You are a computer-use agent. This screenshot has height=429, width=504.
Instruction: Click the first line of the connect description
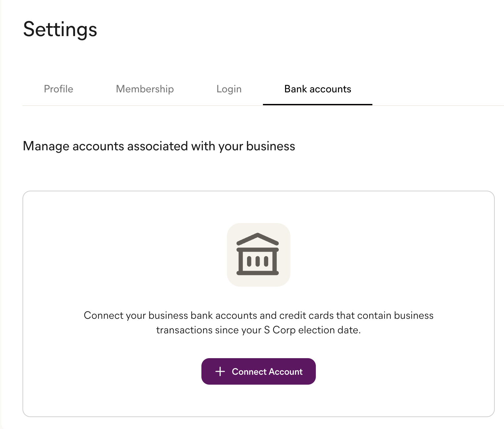tap(258, 315)
